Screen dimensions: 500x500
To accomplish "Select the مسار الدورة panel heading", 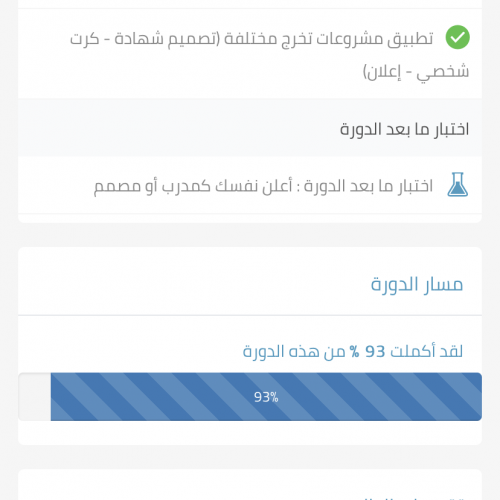I will 417,284.
